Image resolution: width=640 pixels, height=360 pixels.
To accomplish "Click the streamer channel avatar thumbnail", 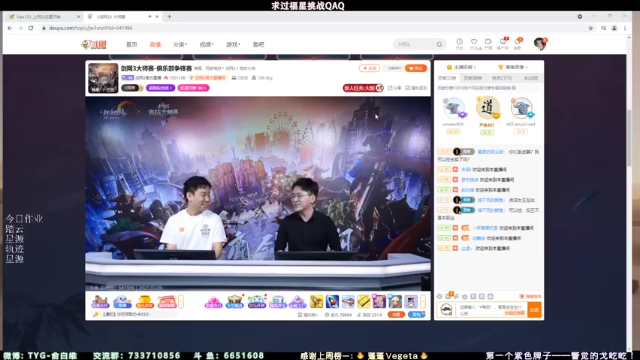I will (x=103, y=78).
